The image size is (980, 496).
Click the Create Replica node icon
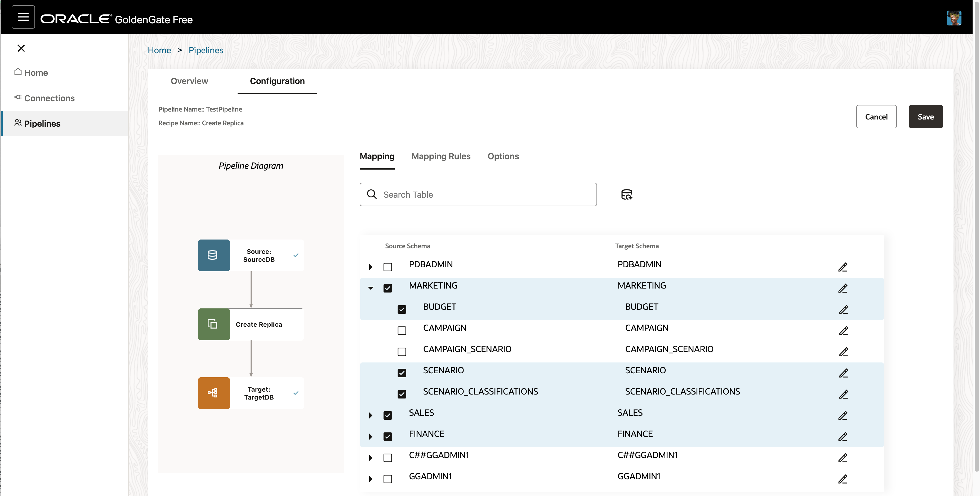[213, 324]
